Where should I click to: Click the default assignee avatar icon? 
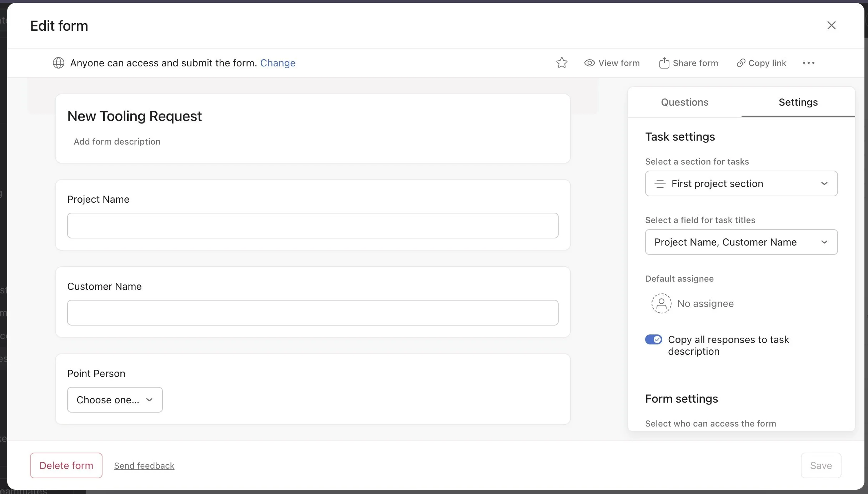click(x=661, y=303)
